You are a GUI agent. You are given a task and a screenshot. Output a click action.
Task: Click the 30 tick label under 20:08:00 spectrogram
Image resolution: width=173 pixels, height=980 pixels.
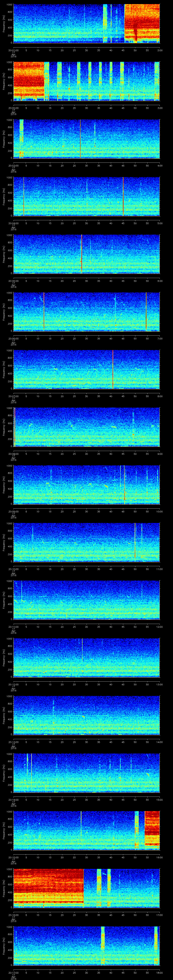(x=87, y=454)
